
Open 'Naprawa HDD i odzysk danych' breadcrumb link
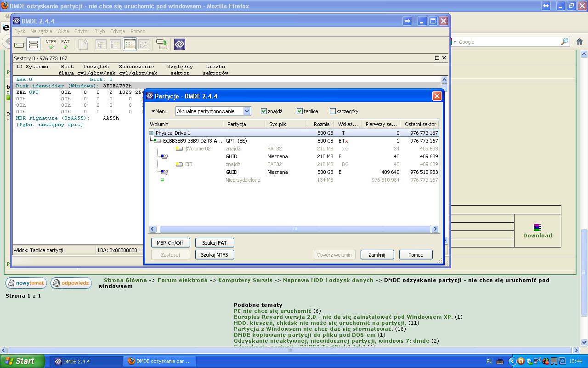(x=328, y=280)
